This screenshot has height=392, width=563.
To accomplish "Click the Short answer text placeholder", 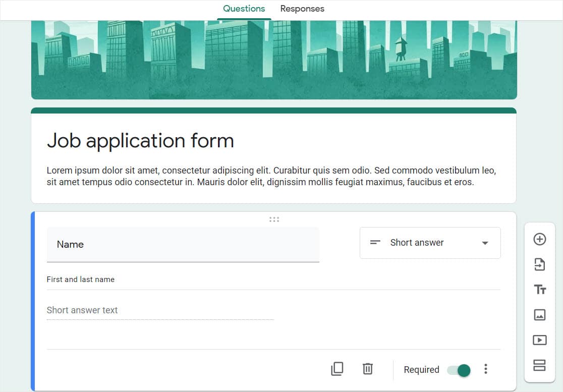I will (x=82, y=310).
